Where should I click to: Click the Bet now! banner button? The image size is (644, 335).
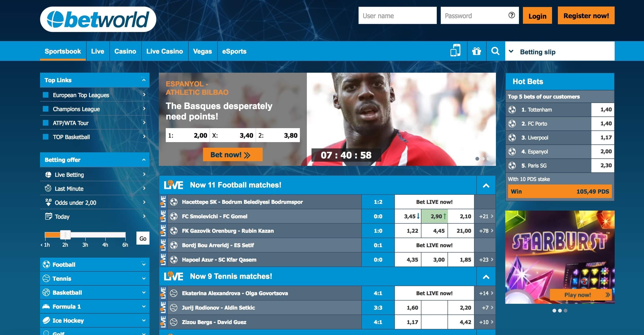click(x=233, y=155)
